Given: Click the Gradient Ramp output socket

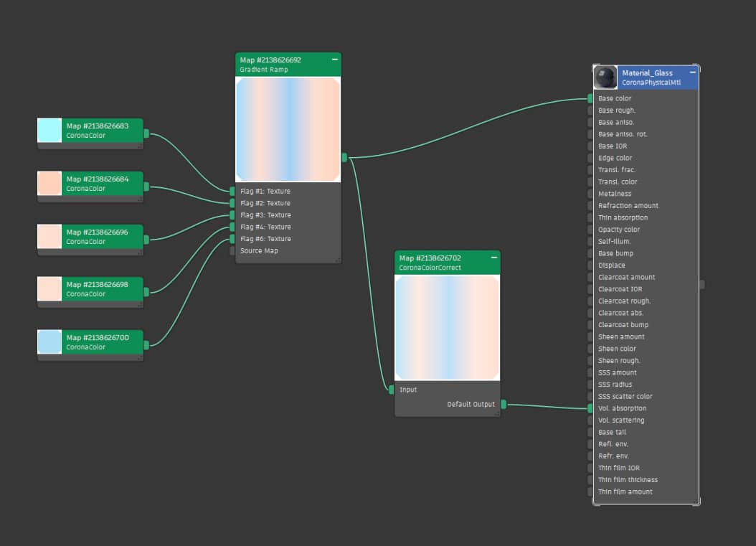Looking at the screenshot, I should click(344, 158).
